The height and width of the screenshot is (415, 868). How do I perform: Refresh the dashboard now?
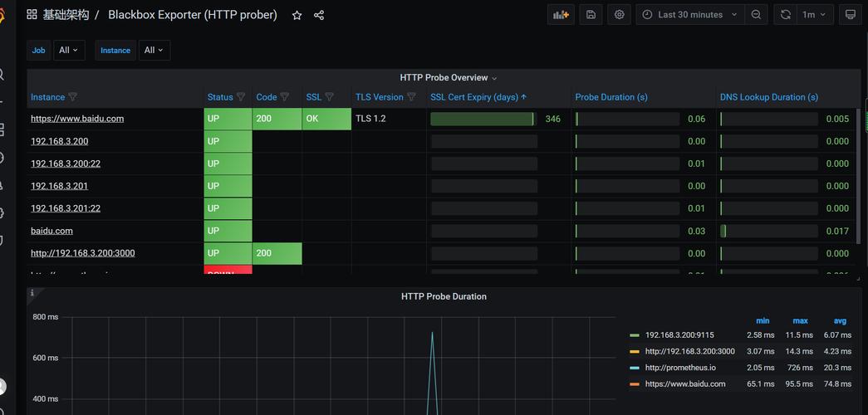coord(785,15)
